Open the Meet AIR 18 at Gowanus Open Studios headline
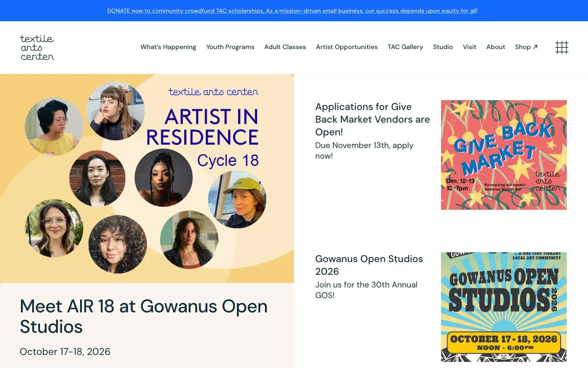588x368 pixels. pos(144,316)
